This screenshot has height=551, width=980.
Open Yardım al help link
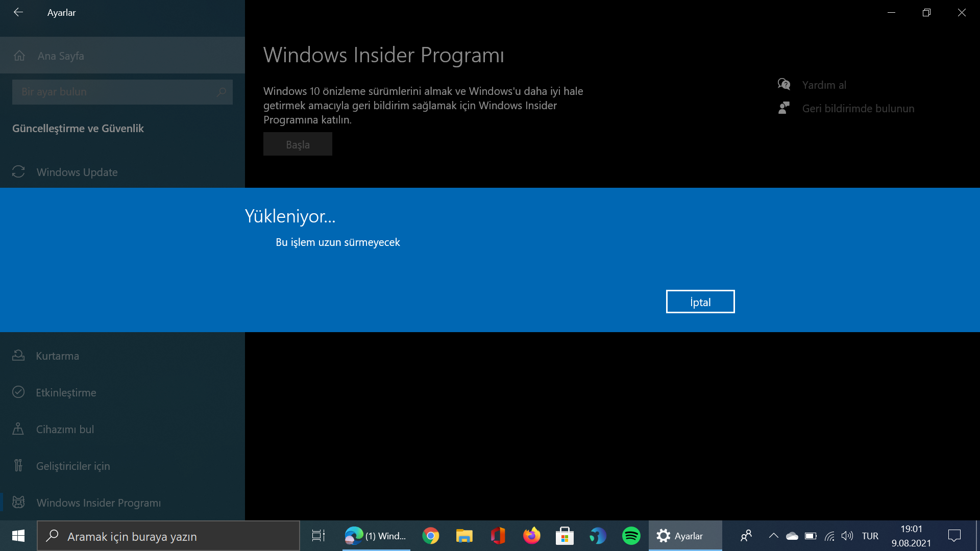pos(823,85)
